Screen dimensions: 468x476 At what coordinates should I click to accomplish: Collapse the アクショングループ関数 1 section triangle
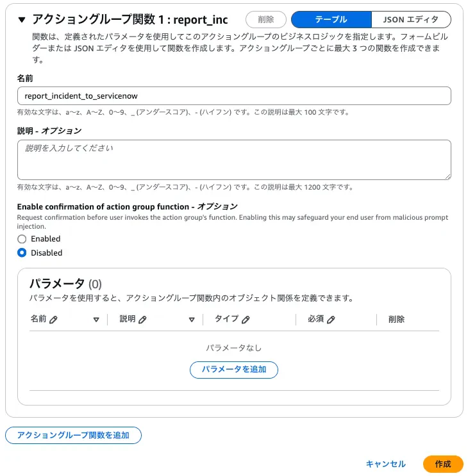coord(22,20)
